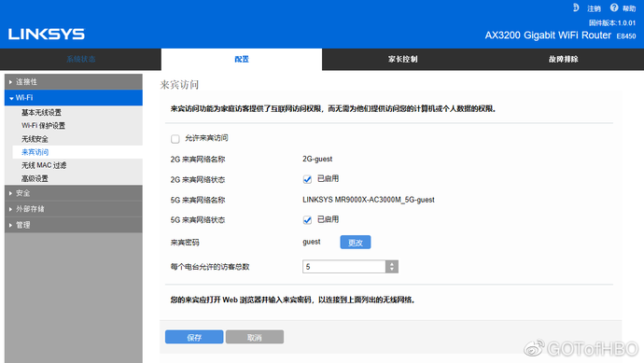Viewport: 644px width, 363px height.
Task: Toggle the 5G 来宾网络状态 已启用 checkbox
Action: click(x=307, y=220)
